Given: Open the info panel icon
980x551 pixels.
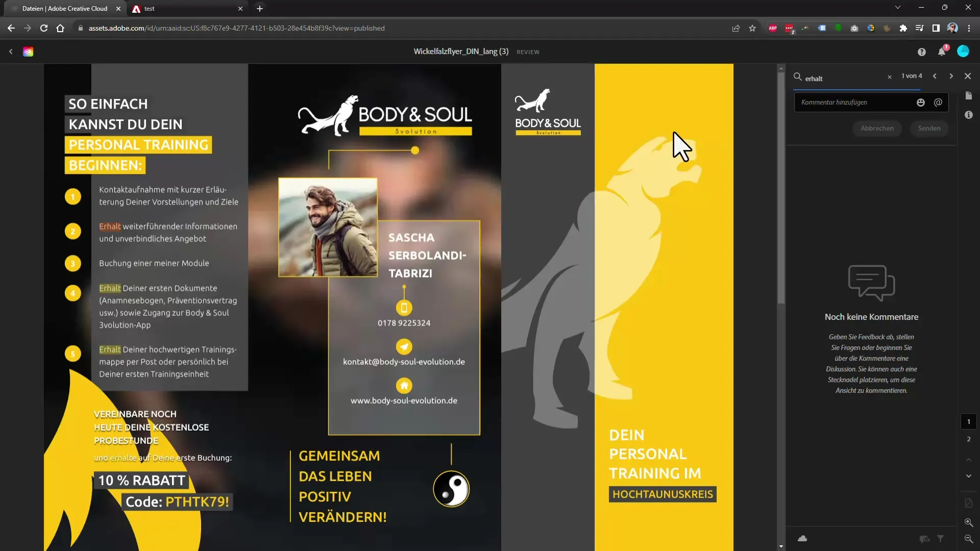Looking at the screenshot, I should [969, 115].
